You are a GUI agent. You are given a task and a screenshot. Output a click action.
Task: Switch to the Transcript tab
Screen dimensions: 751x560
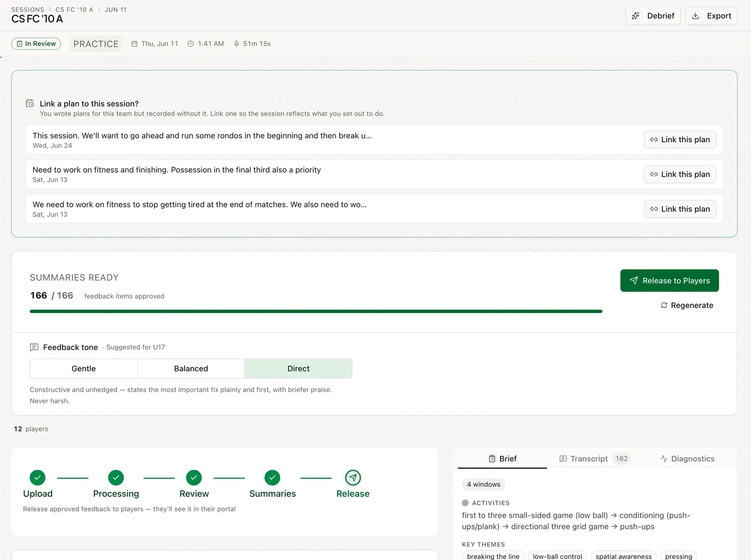(x=594, y=459)
